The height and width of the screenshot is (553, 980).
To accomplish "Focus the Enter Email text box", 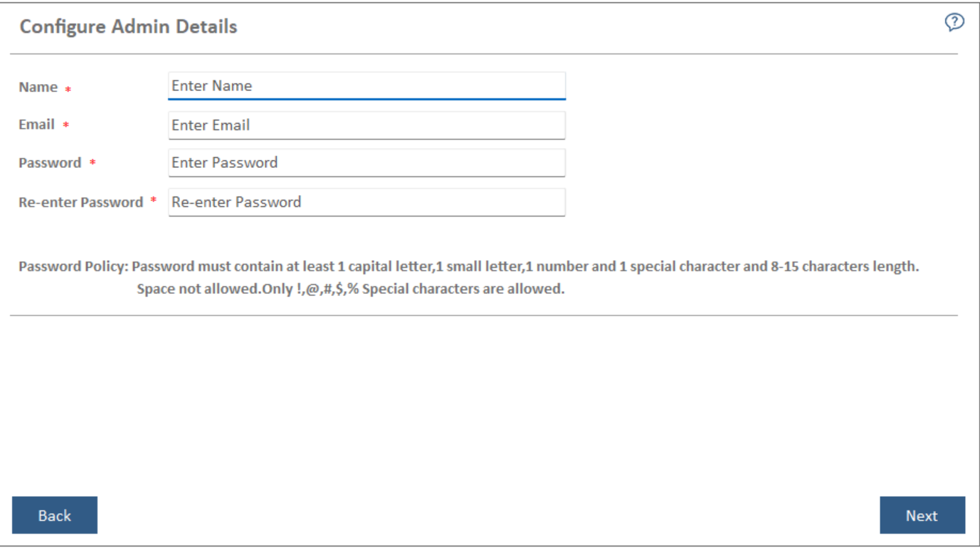I will click(x=367, y=125).
